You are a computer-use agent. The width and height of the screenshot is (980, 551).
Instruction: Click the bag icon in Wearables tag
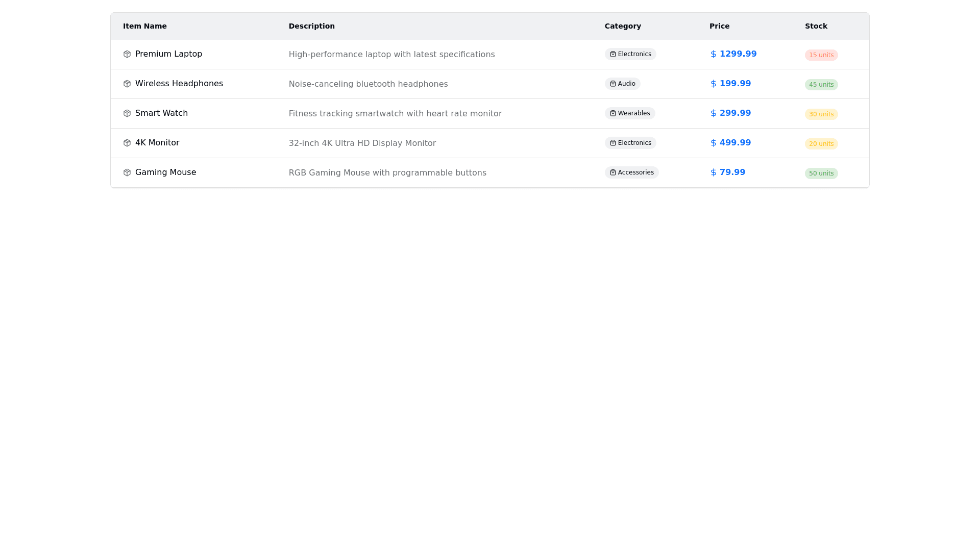tap(613, 113)
